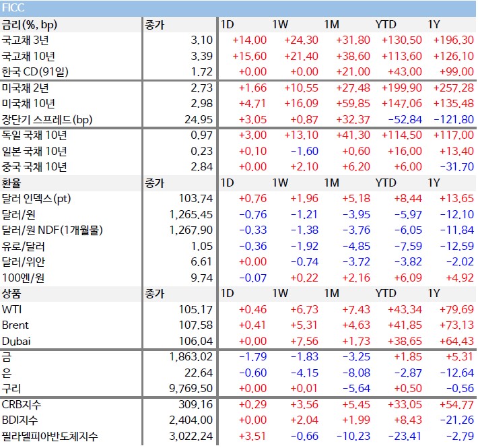Screen dimensions: 478x448
Task: Click the spread closing value 24.95
Action: pos(199,119)
